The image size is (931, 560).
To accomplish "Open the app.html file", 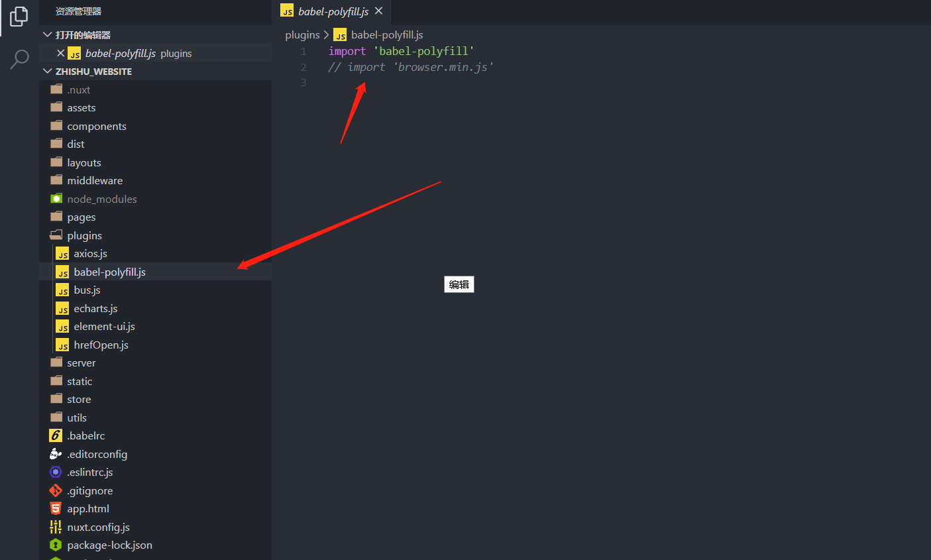I will (x=155, y=508).
